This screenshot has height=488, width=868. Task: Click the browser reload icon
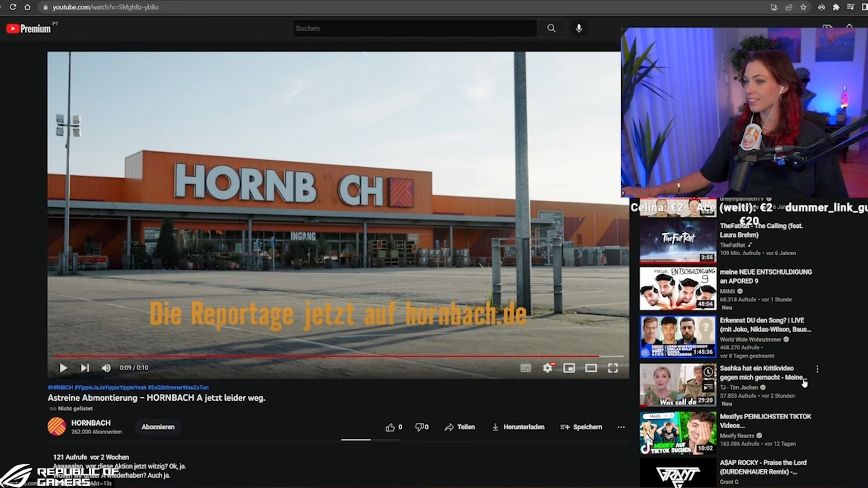pyautogui.click(x=13, y=7)
